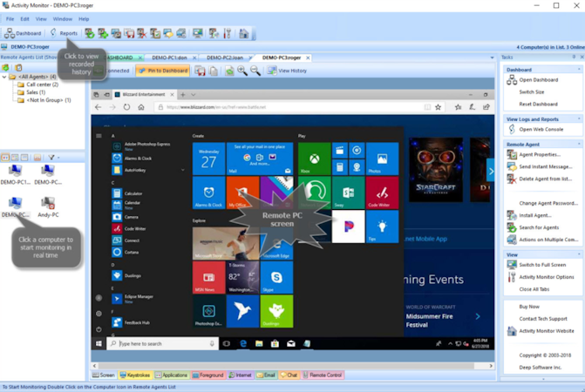Click Switch to Full Screen link
This screenshot has width=585, height=392.
tap(542, 265)
